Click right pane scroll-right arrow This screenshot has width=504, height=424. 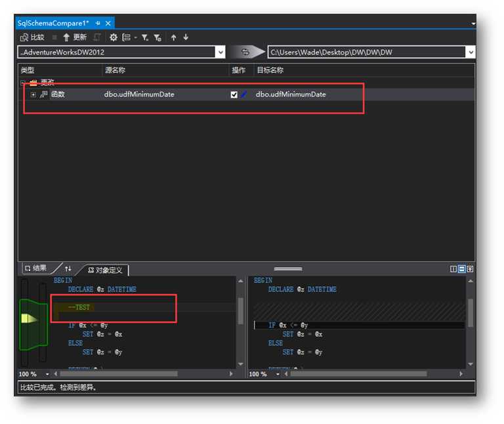(461, 374)
